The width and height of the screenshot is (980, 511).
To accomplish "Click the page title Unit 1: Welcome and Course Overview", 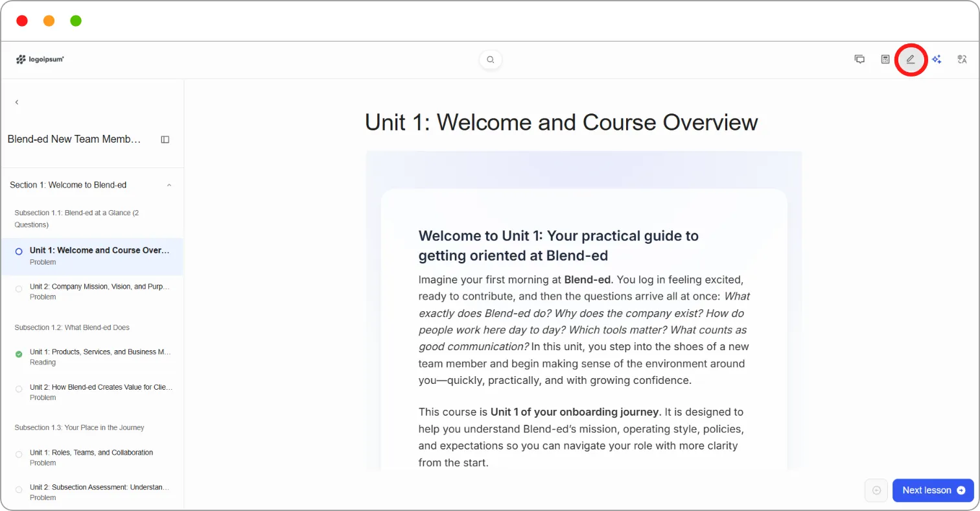I will tap(561, 122).
